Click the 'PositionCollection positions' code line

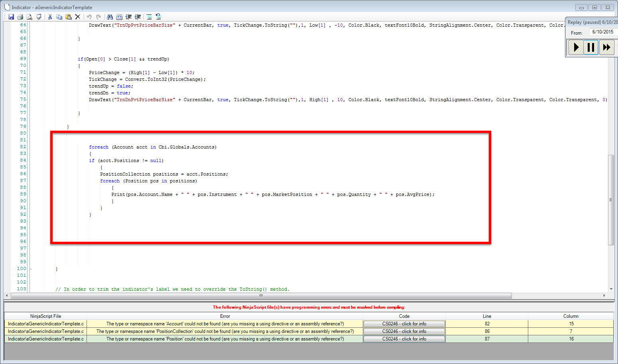(164, 174)
